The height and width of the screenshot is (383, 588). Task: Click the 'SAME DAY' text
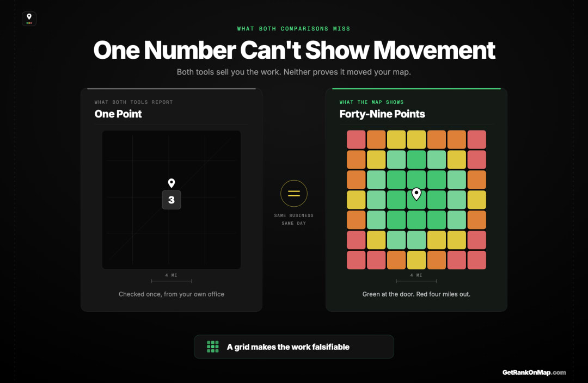click(293, 224)
